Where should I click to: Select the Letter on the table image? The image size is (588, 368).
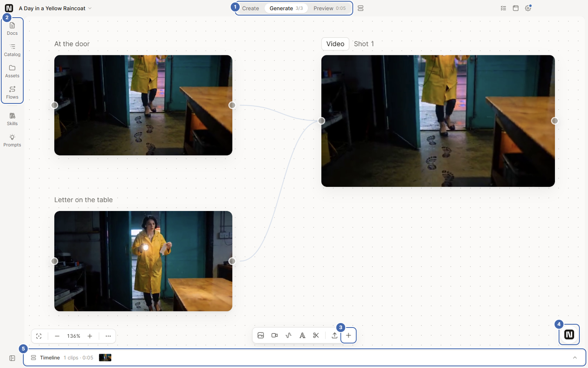[x=143, y=261]
